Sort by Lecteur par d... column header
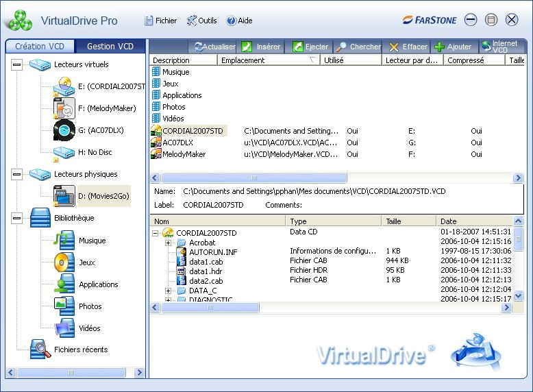533x392 pixels. coord(412,60)
